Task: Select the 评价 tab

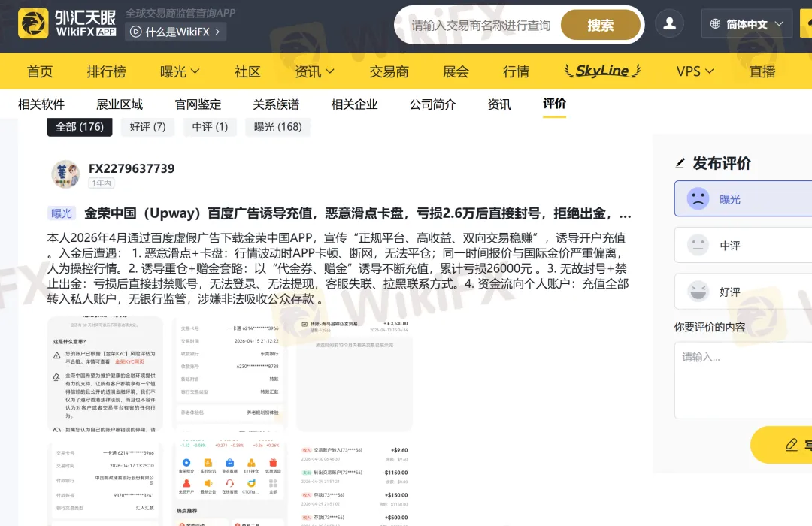Action: pos(554,104)
